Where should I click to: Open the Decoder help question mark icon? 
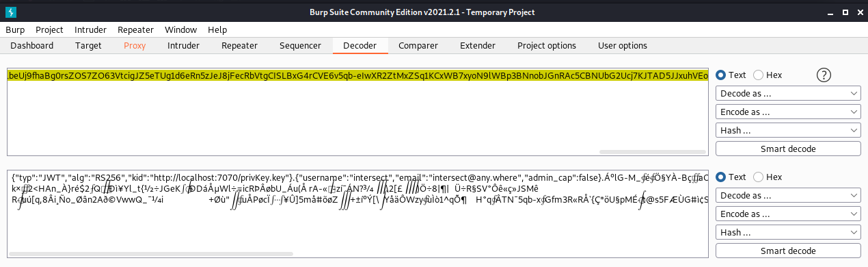click(824, 75)
